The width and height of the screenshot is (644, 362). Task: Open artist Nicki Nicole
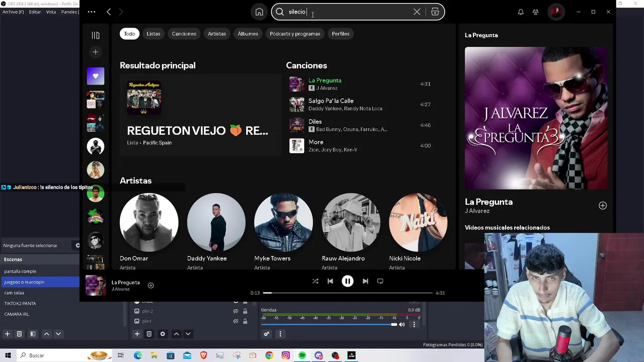pos(418,222)
